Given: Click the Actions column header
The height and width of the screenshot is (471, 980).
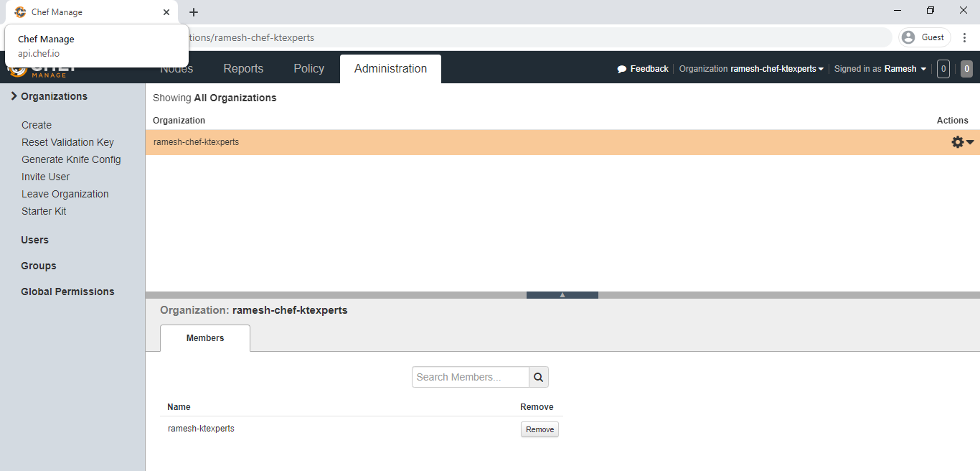Looking at the screenshot, I should (x=953, y=121).
